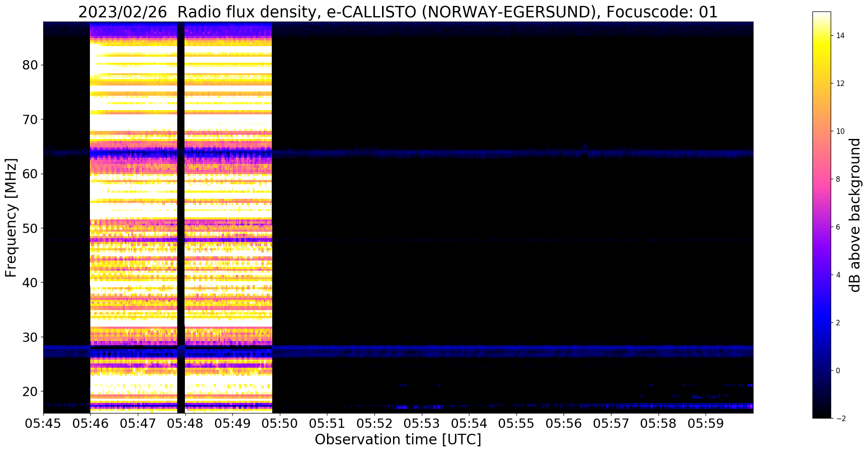
Task: Click the 'dB above background' colorbar label
Action: pyautogui.click(x=855, y=215)
